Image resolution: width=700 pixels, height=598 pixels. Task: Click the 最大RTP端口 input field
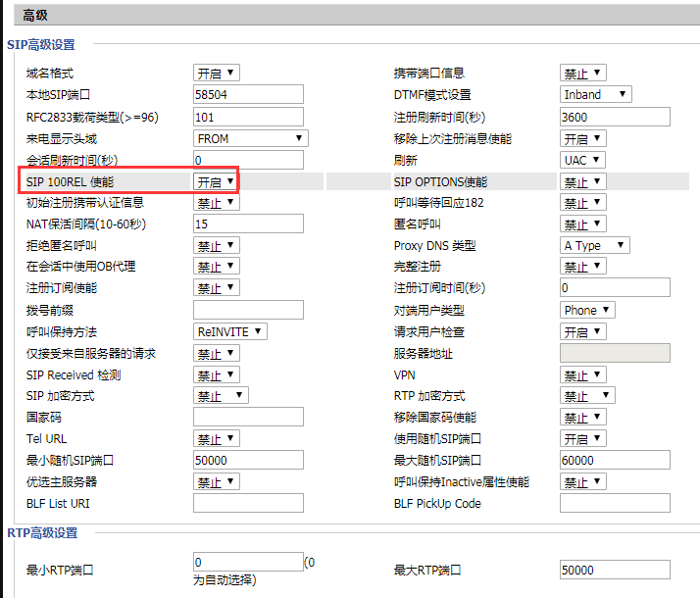click(x=614, y=570)
